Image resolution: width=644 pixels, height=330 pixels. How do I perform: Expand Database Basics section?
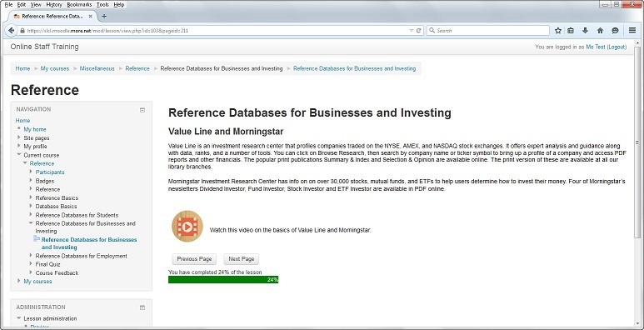coord(31,206)
